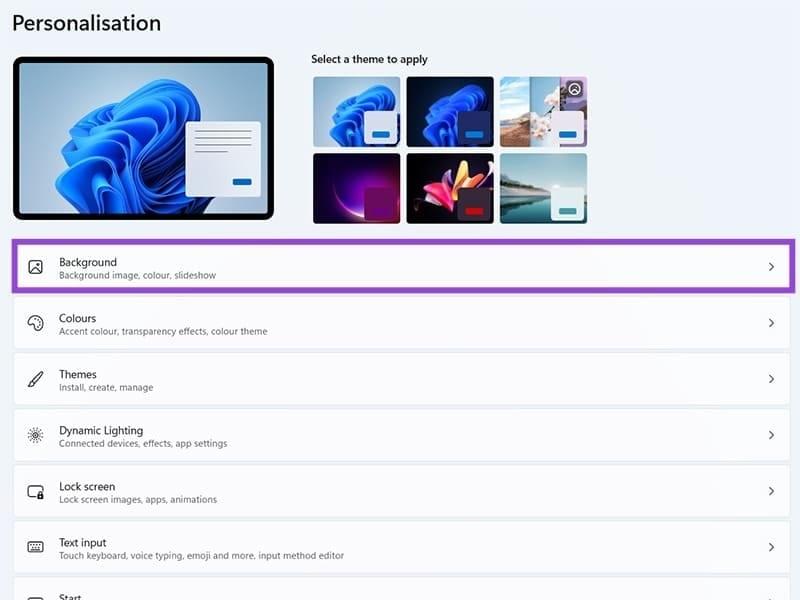Image resolution: width=800 pixels, height=600 pixels.
Task: Expand the Lock screen row chevron
Action: click(772, 491)
